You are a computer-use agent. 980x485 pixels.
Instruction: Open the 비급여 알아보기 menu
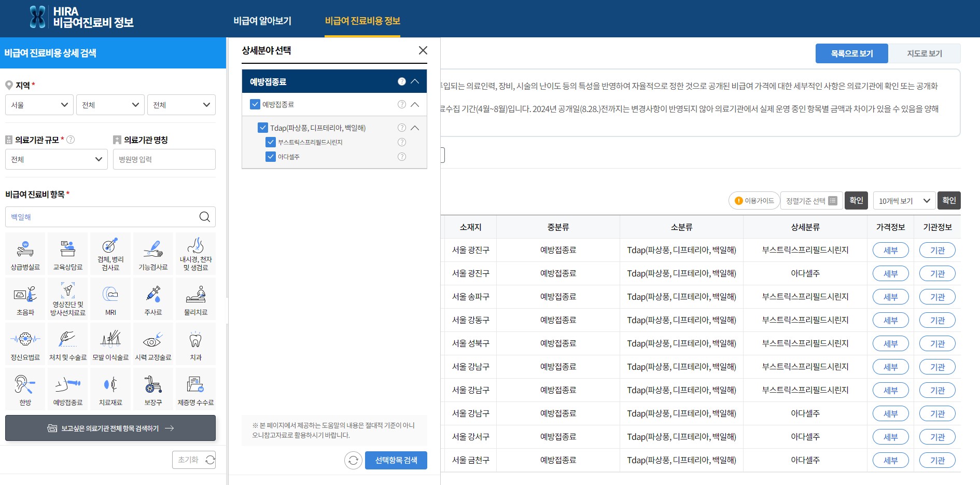point(262,21)
